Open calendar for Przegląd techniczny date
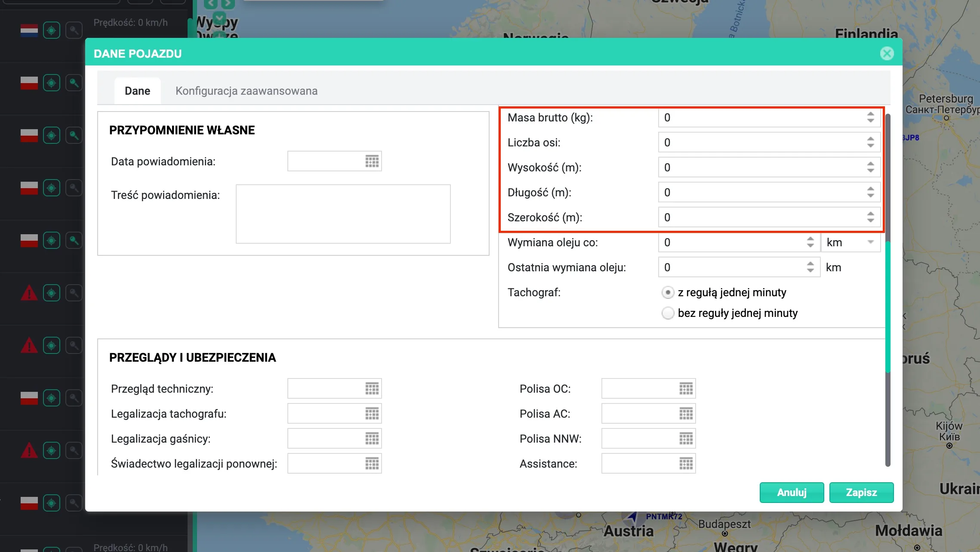 372,389
